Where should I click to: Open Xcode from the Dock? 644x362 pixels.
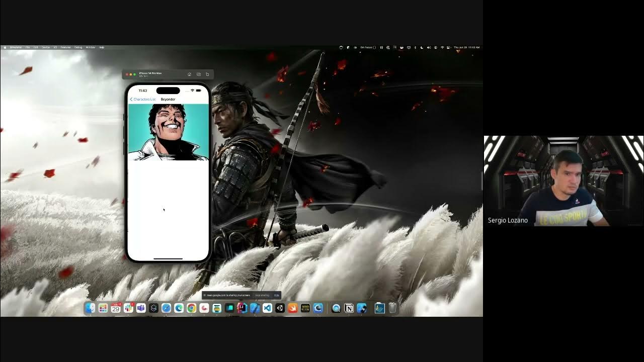coord(255,308)
